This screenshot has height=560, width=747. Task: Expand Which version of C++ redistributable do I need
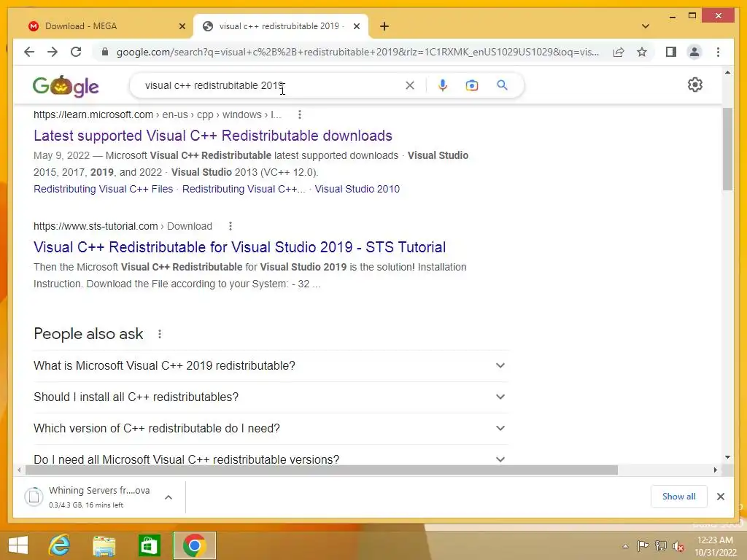(x=271, y=429)
